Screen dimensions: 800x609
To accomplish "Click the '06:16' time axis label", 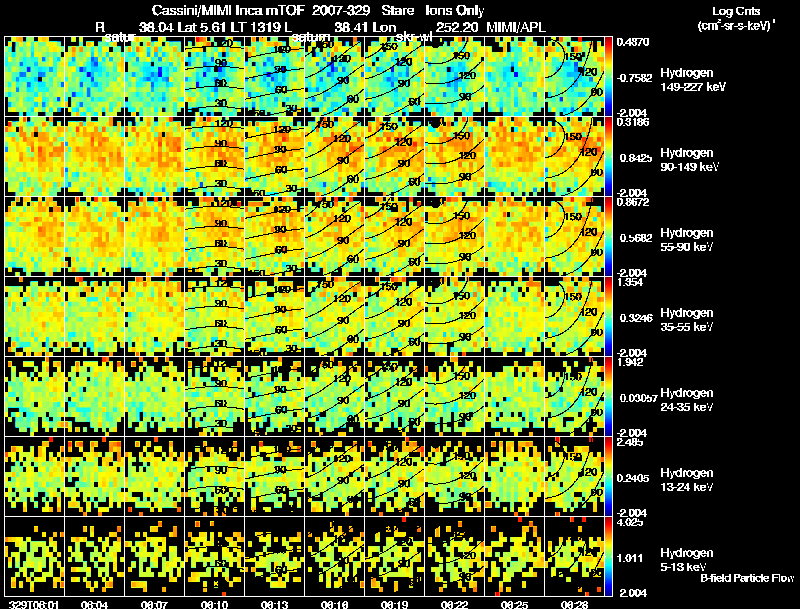I will pos(334,604).
